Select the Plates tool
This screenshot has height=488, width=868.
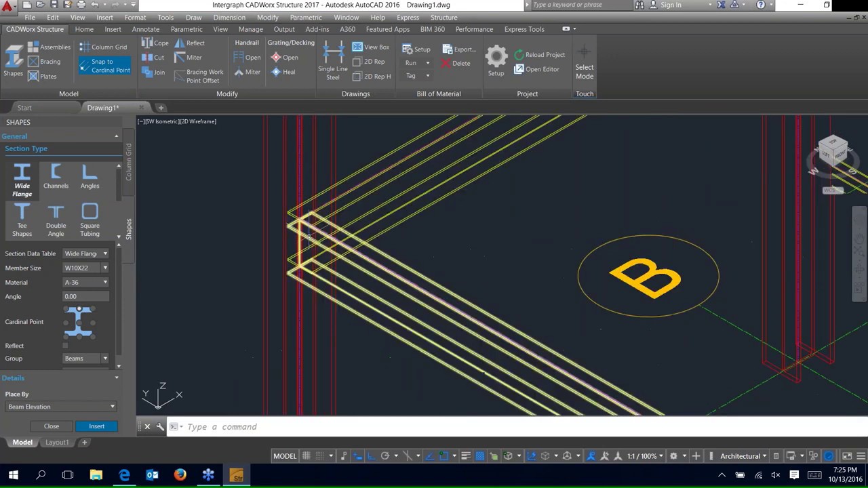[42, 77]
